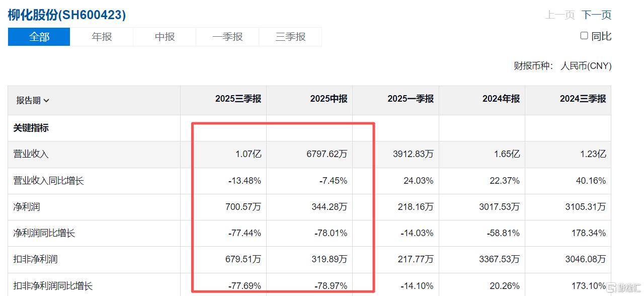Click growth value 24.03%
This screenshot has height=296, width=644.
coord(419,181)
